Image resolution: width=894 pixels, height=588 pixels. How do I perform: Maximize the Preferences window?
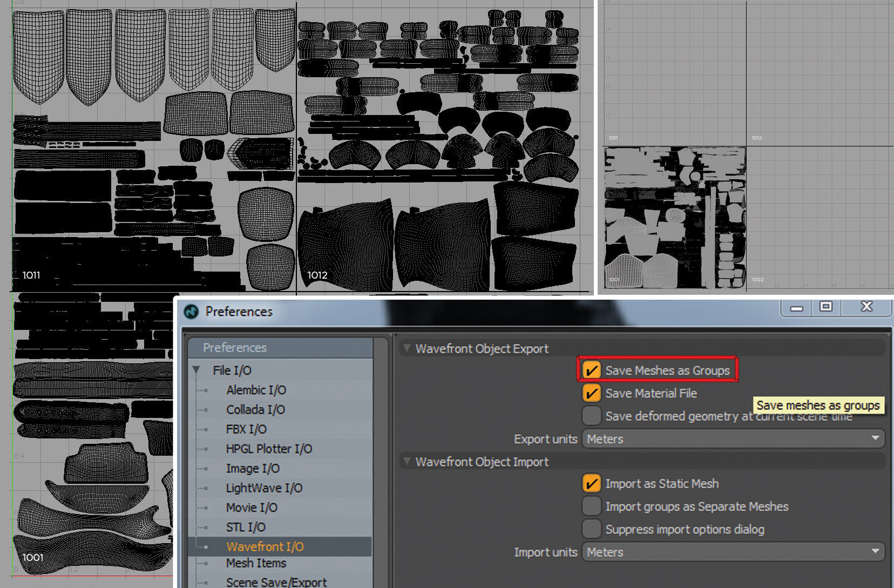(x=825, y=307)
